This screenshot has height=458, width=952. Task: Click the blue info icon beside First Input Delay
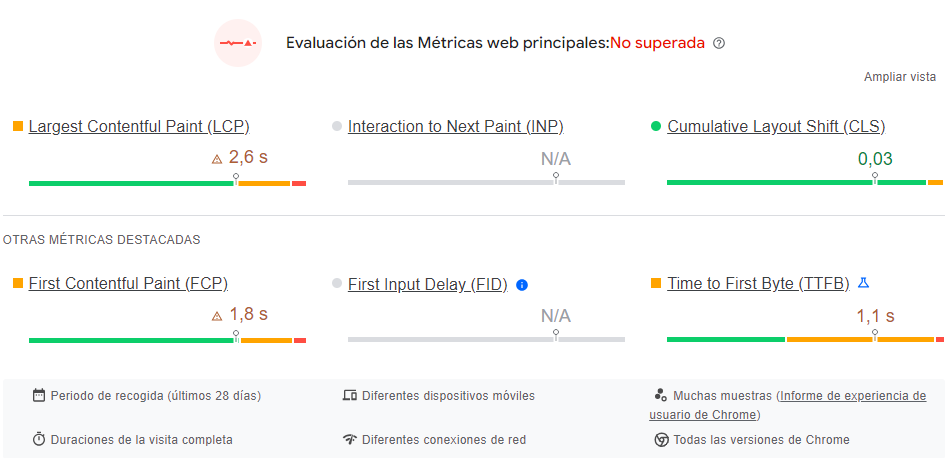(522, 284)
